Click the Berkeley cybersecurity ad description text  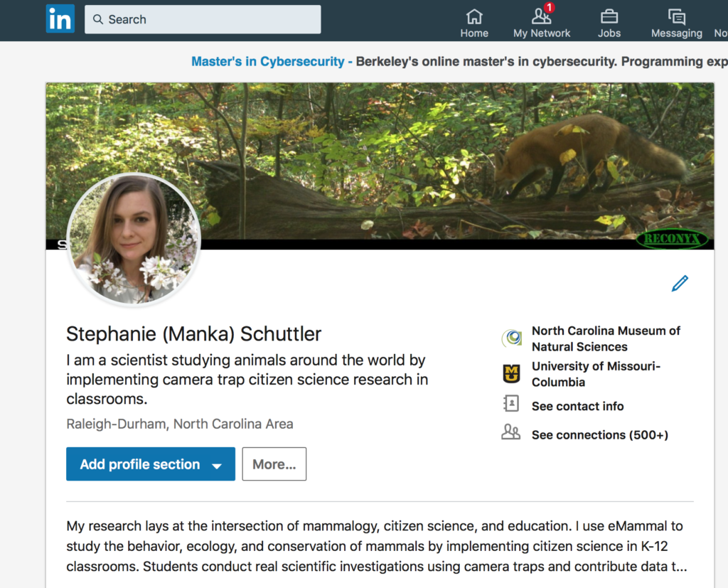coord(542,61)
